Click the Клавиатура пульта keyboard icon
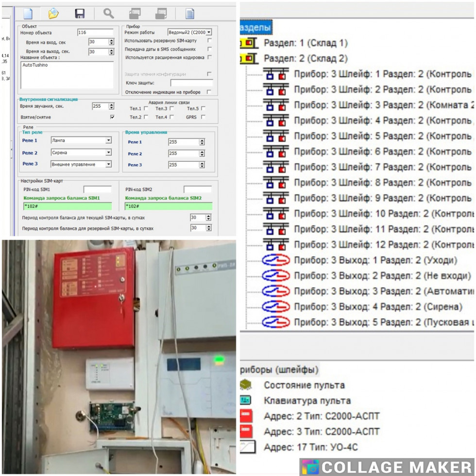The height and width of the screenshot is (476, 476). pyautogui.click(x=245, y=401)
